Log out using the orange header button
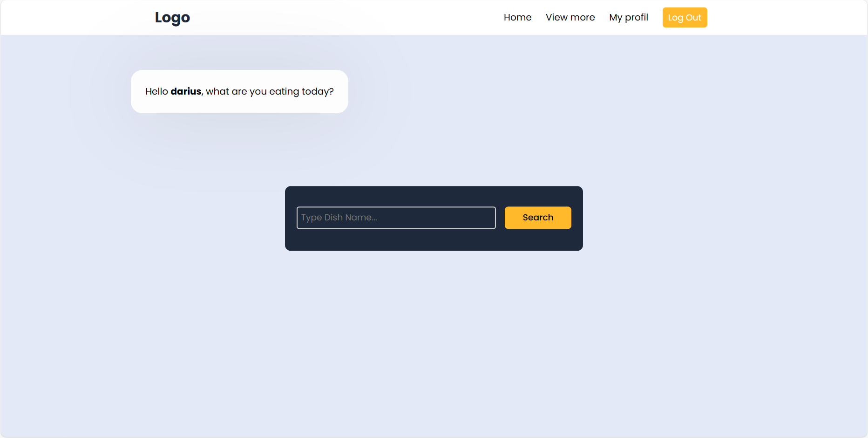868x438 pixels. pyautogui.click(x=685, y=17)
